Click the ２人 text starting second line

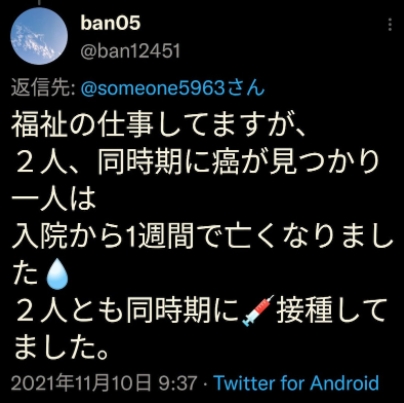[42, 163]
